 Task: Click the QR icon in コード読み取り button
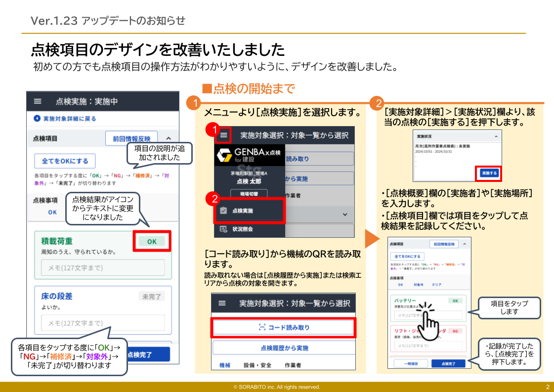click(262, 327)
